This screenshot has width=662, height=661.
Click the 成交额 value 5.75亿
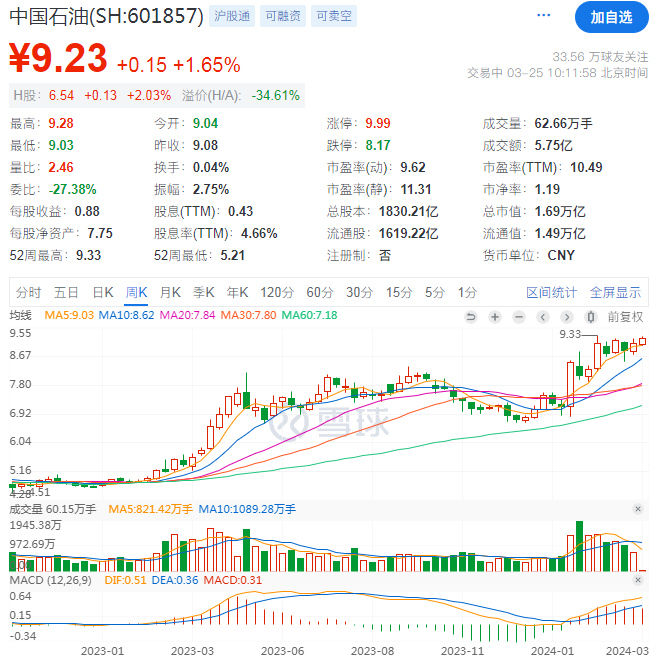point(553,145)
